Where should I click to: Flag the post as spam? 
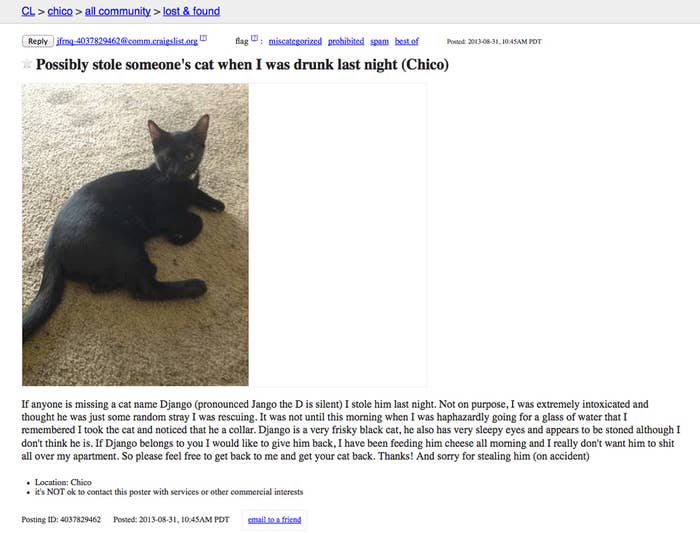pos(379,41)
